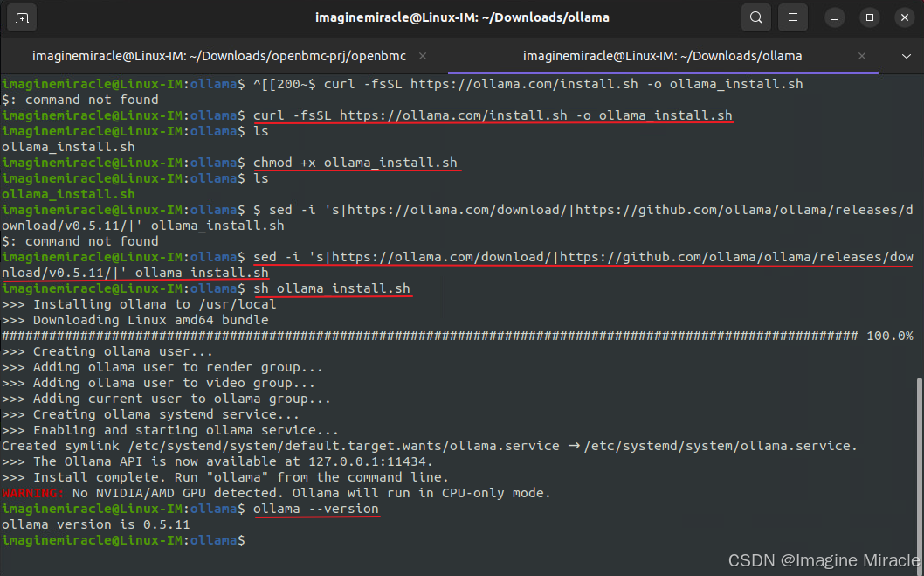
Task: Click 'Adding ollama user to render group' line
Action: (x=162, y=367)
